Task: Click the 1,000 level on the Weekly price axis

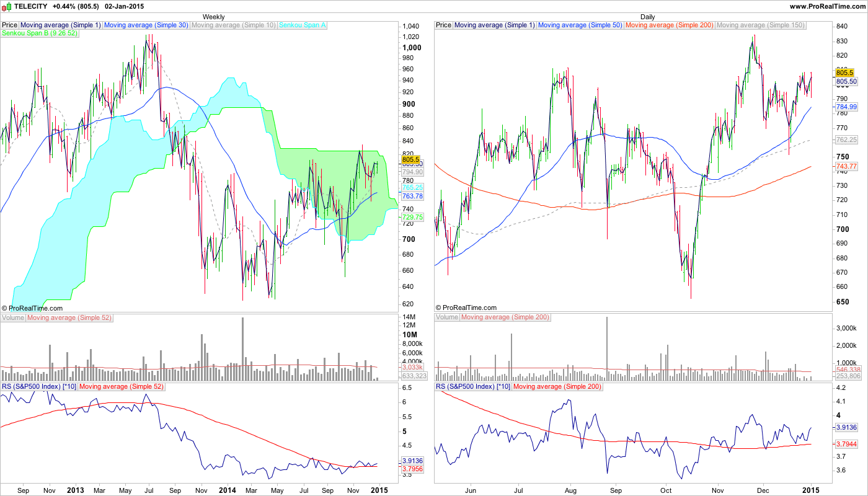Action: [412, 47]
